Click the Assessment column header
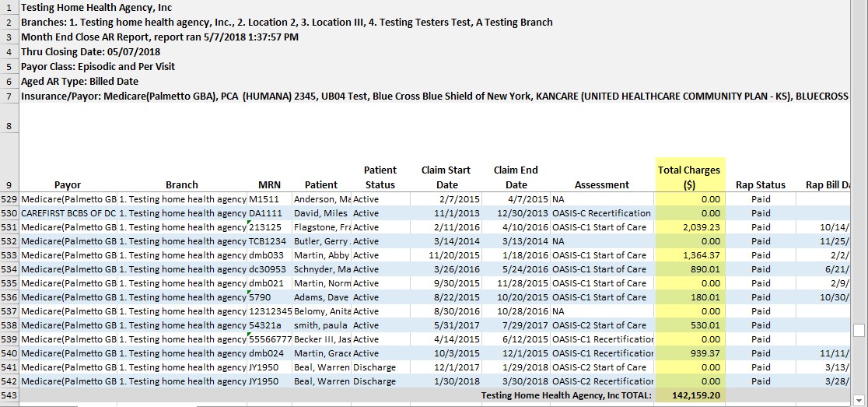 pos(602,185)
